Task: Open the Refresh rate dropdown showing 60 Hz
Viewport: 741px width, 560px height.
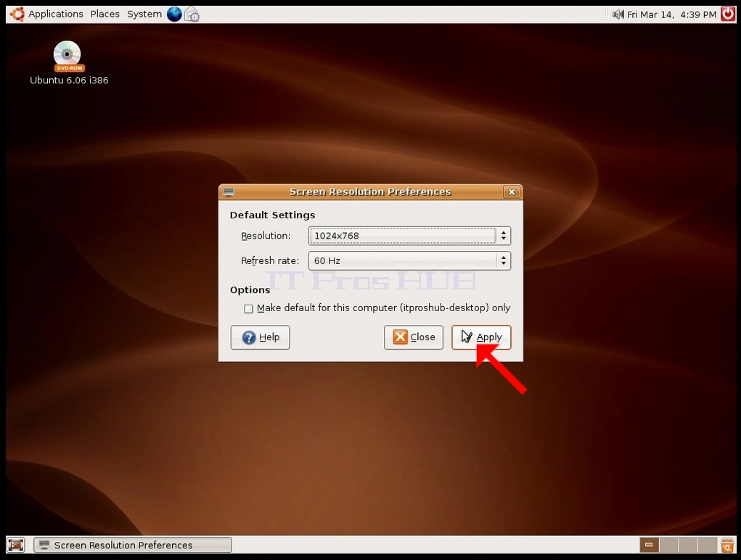Action: click(409, 260)
